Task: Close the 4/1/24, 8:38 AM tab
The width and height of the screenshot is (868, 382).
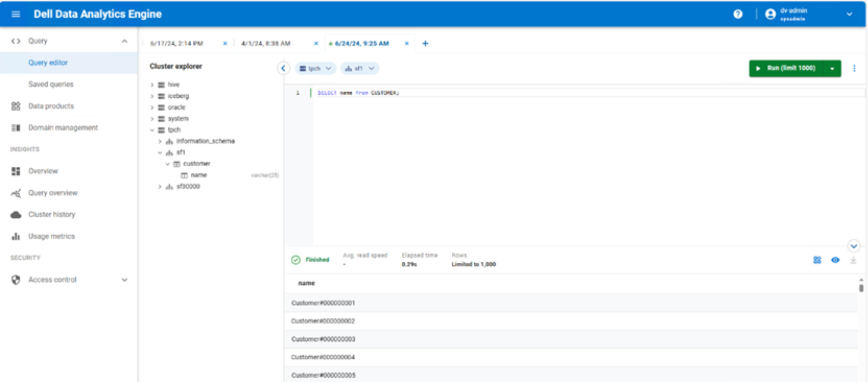Action: tap(316, 43)
